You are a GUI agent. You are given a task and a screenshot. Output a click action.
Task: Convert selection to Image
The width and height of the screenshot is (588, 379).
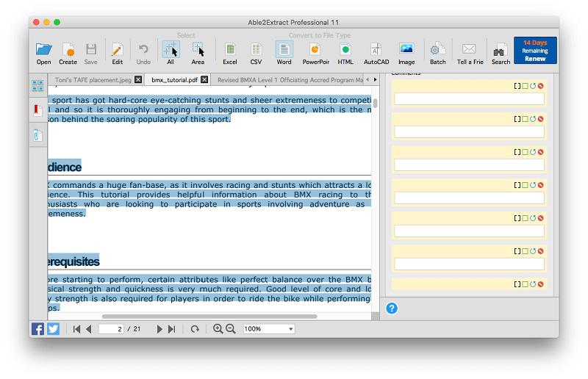[406, 53]
